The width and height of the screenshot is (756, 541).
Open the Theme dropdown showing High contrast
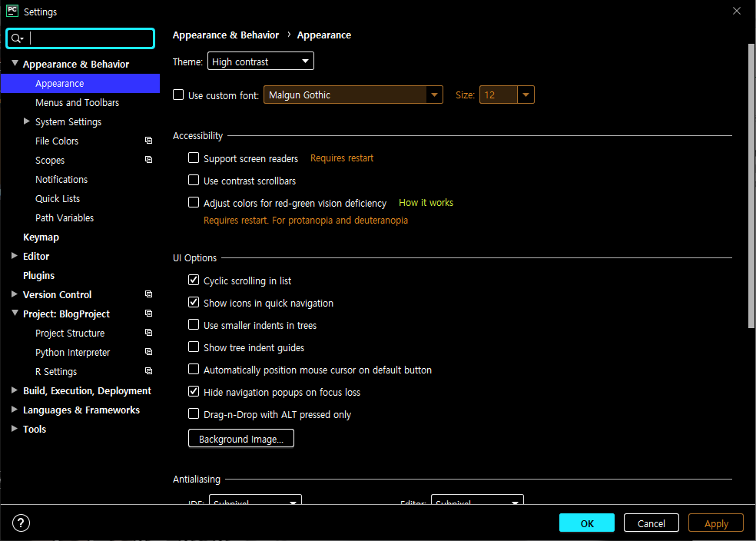tap(261, 61)
